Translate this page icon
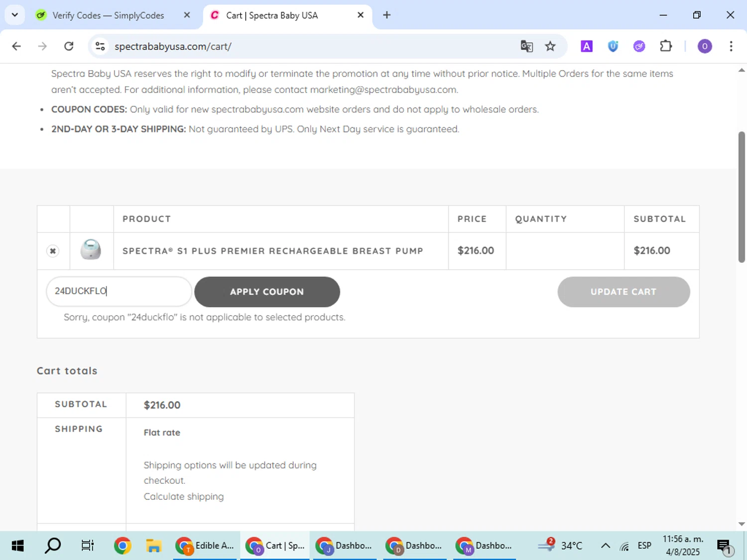747x560 pixels. [x=526, y=46]
